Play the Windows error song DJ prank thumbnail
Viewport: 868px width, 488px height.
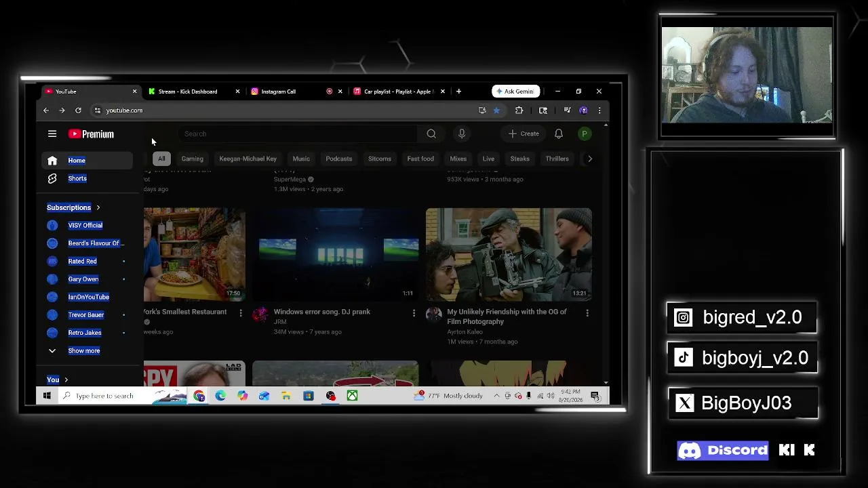[x=336, y=255]
